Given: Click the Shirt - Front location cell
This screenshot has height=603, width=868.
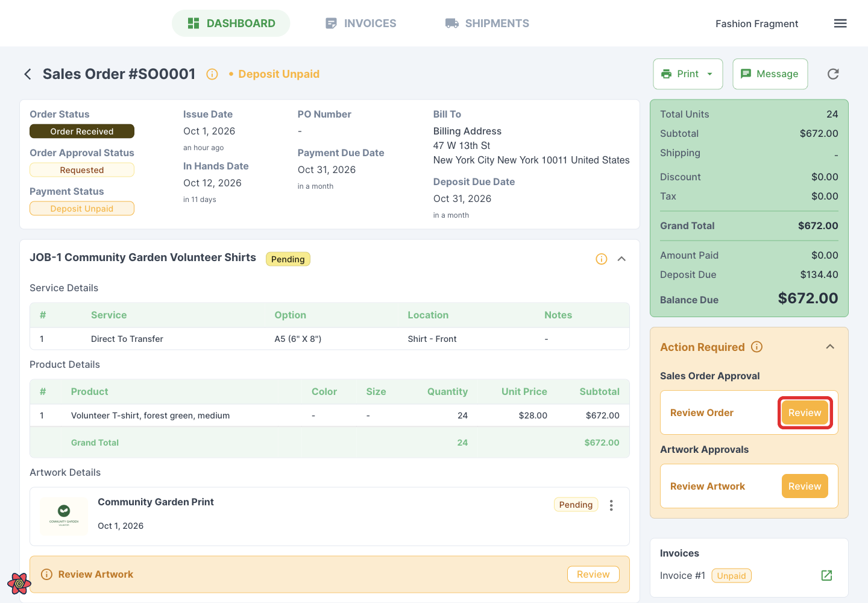Looking at the screenshot, I should tap(432, 339).
